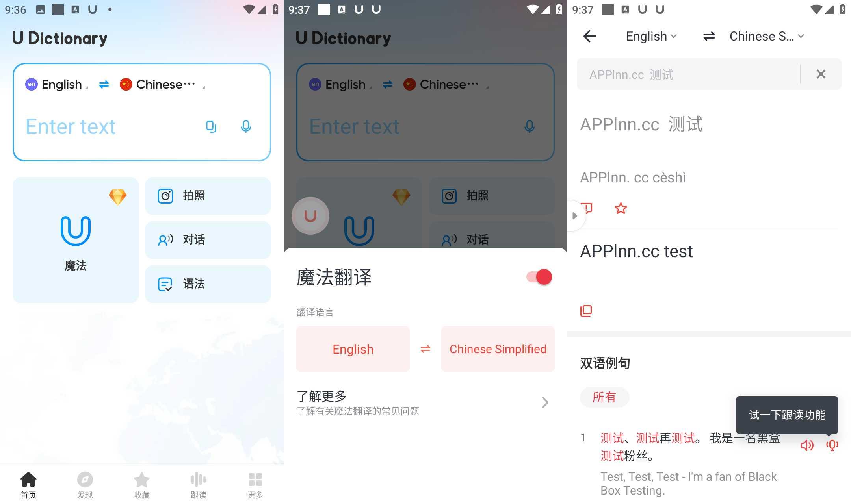This screenshot has width=851, height=504.
Task: Click the 了解更多 learn more button
Action: pos(422,402)
